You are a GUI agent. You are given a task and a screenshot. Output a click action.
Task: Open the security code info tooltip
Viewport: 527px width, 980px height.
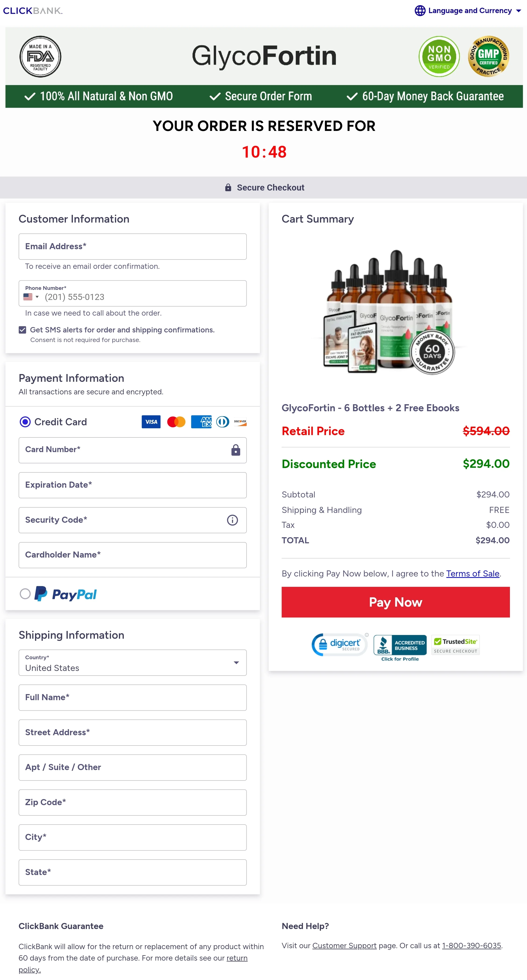(232, 520)
